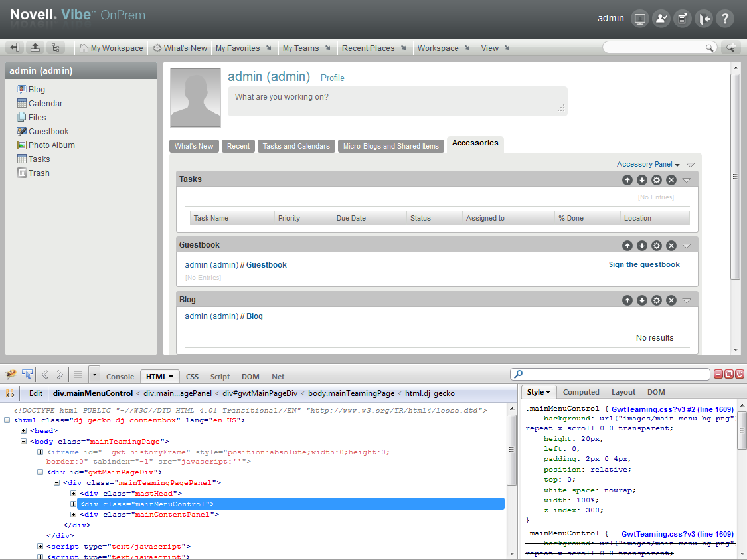747x560 pixels.
Task: Open the admin Profile link
Action: 332,78
